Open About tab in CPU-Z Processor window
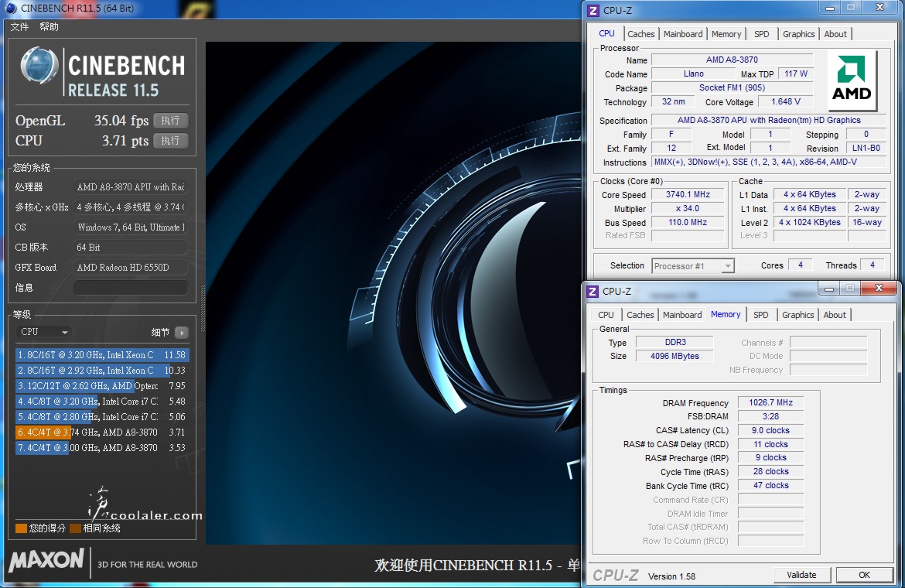The width and height of the screenshot is (905, 588). [x=835, y=34]
